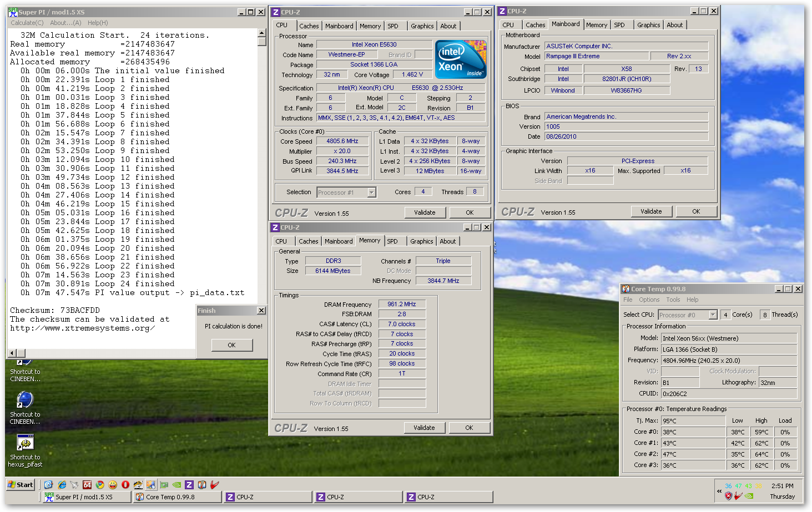Click the Windows Start button

(x=21, y=484)
